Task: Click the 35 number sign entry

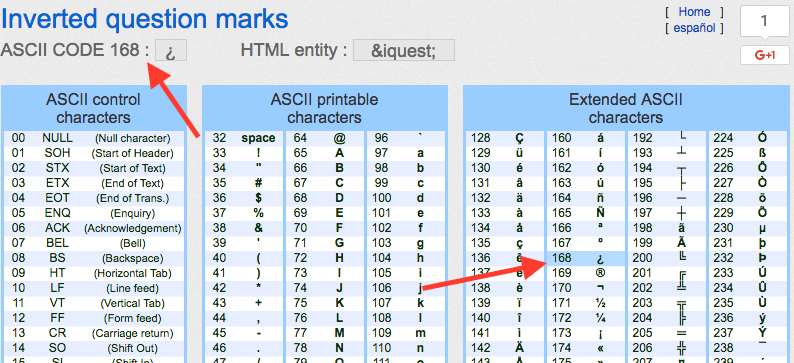Action: (x=244, y=183)
